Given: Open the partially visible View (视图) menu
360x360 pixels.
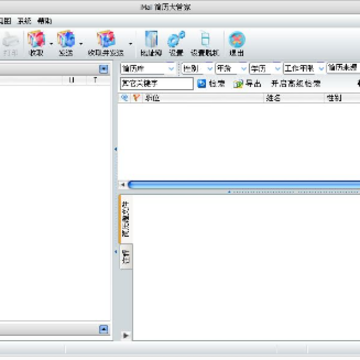Looking at the screenshot, I should tap(5, 21).
